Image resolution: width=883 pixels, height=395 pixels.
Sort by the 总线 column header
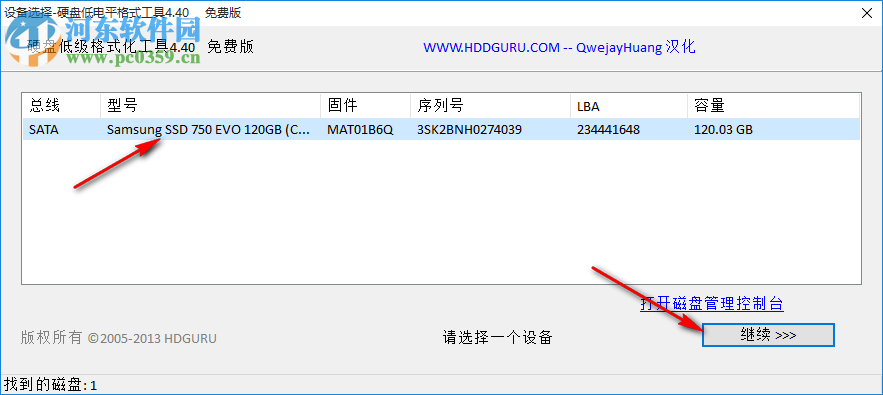point(61,105)
